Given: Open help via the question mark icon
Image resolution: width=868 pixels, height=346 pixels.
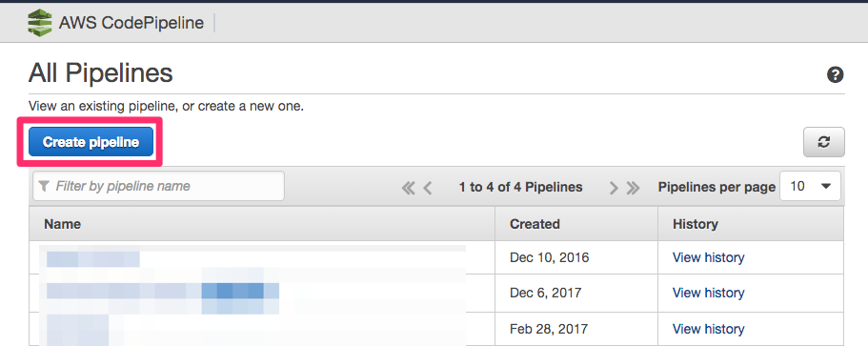Looking at the screenshot, I should click(x=835, y=74).
